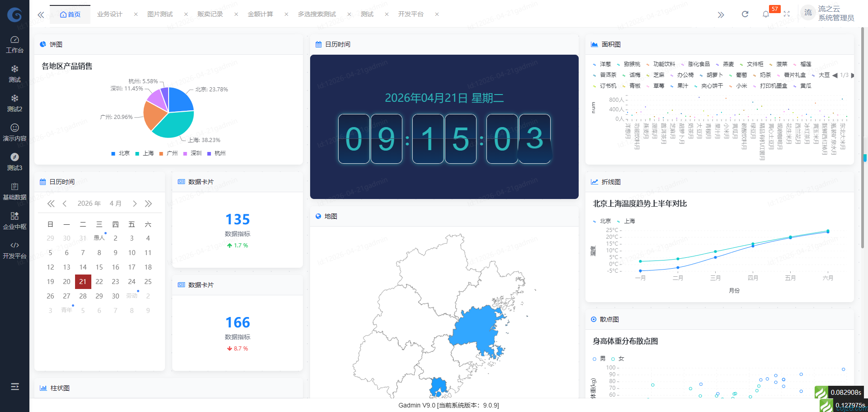Jump to previous year in calendar
The image size is (868, 412).
point(51,204)
